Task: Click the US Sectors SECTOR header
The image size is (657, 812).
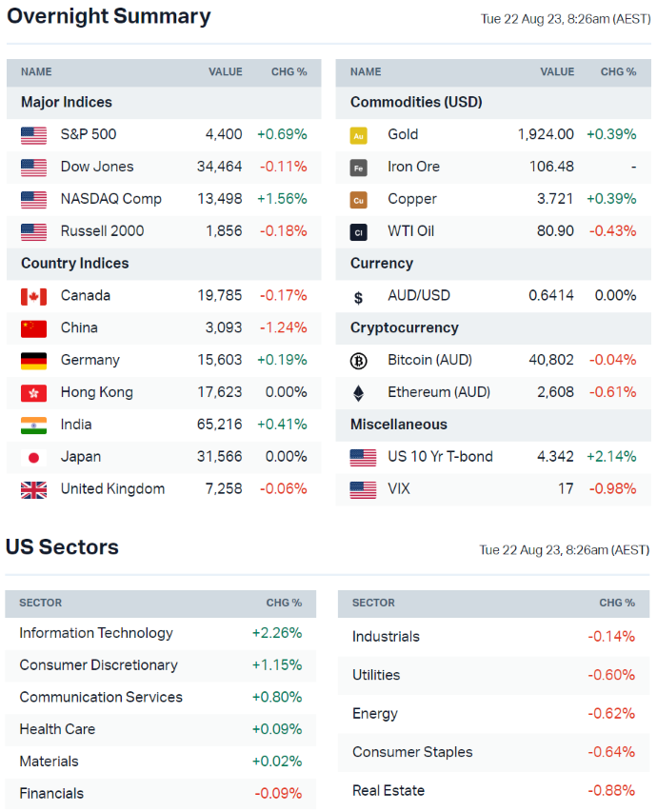Action: pyautogui.click(x=41, y=603)
